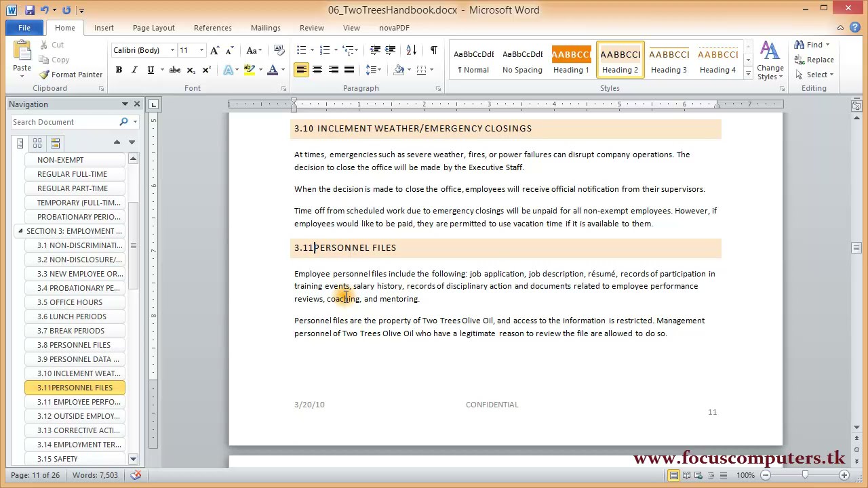The image size is (868, 488).
Task: Browse search results view in Navigation pane
Action: point(55,143)
